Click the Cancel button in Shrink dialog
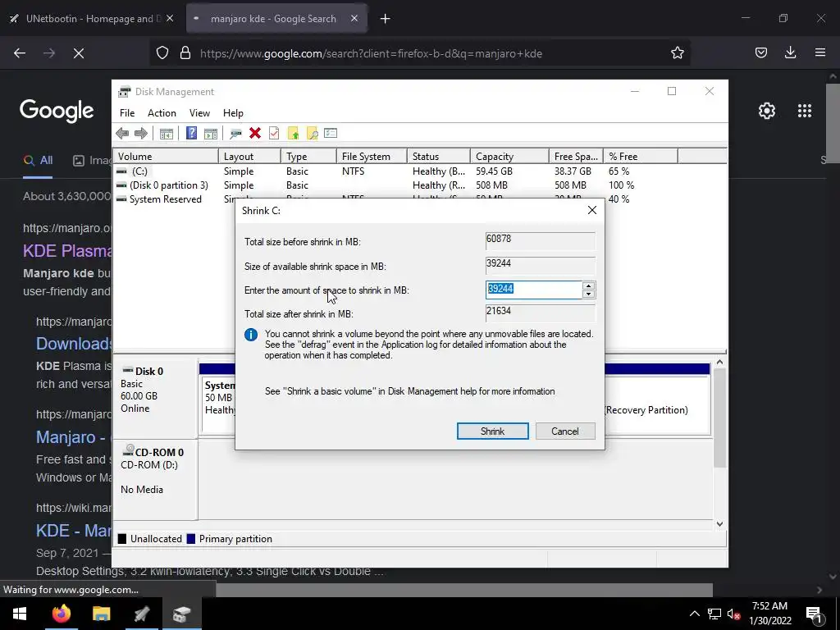 (564, 431)
